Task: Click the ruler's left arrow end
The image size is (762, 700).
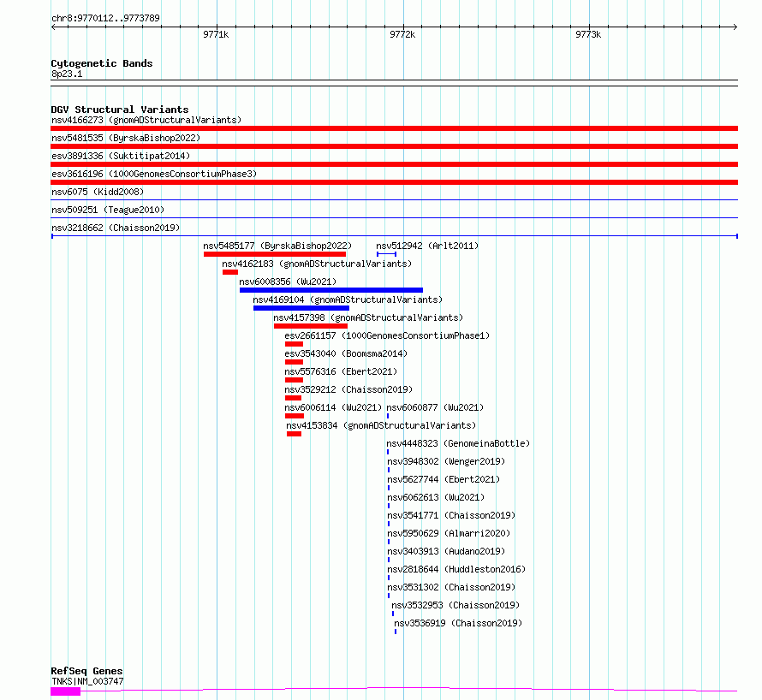Action: 53,27
